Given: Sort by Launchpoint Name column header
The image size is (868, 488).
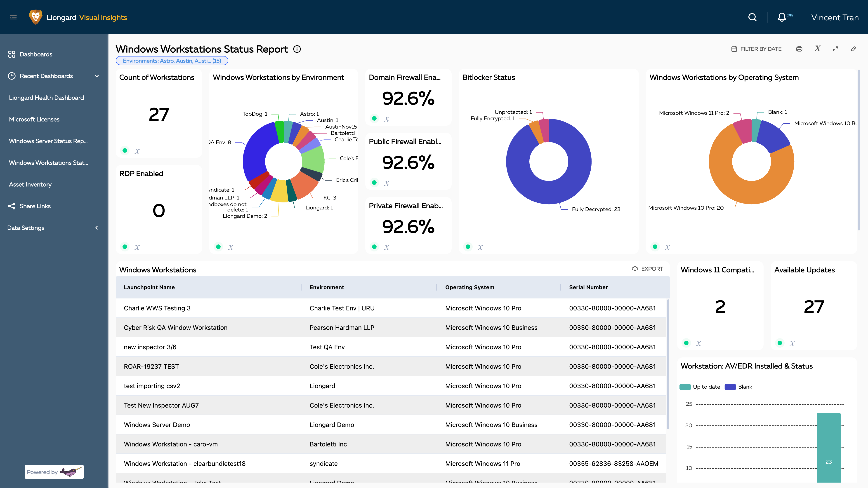Looking at the screenshot, I should [x=149, y=287].
